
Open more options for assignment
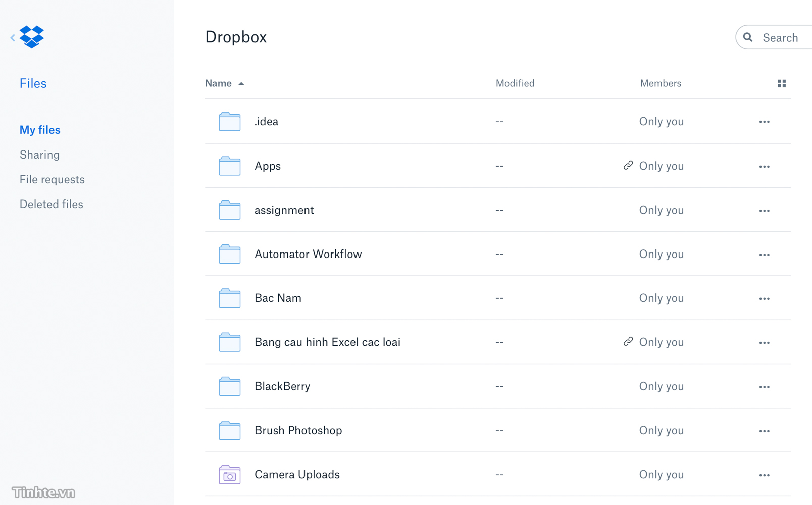pos(764,211)
